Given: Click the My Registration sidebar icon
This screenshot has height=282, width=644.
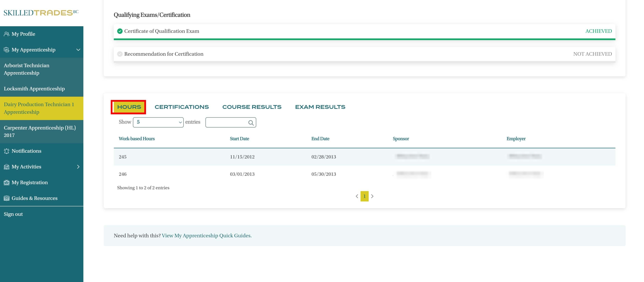Looking at the screenshot, I should 6,183.
